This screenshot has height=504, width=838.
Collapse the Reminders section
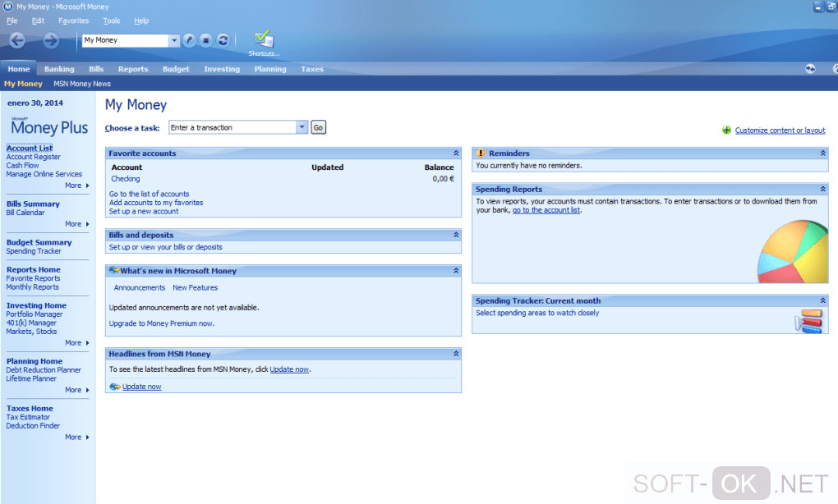[822, 153]
